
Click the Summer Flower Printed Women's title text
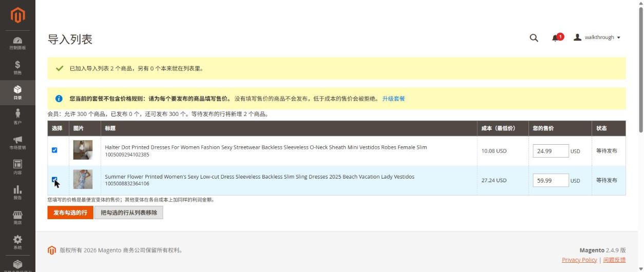tap(259, 177)
